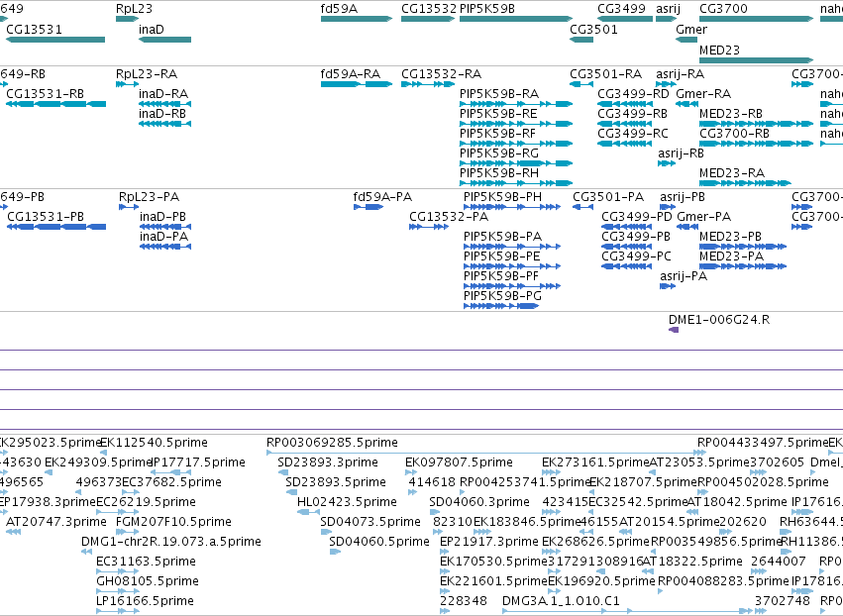Viewport: 843px width, 616px height.
Task: Select protein MED23-PB
Action: tap(743, 247)
